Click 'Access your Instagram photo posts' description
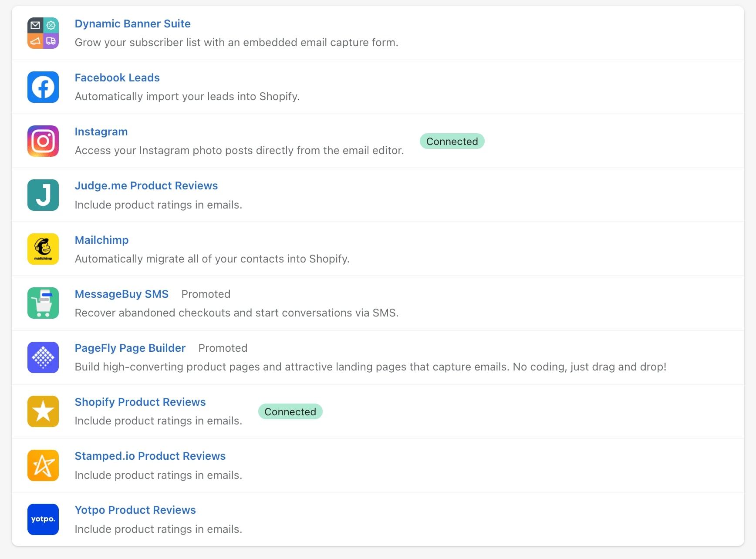 [x=240, y=150]
